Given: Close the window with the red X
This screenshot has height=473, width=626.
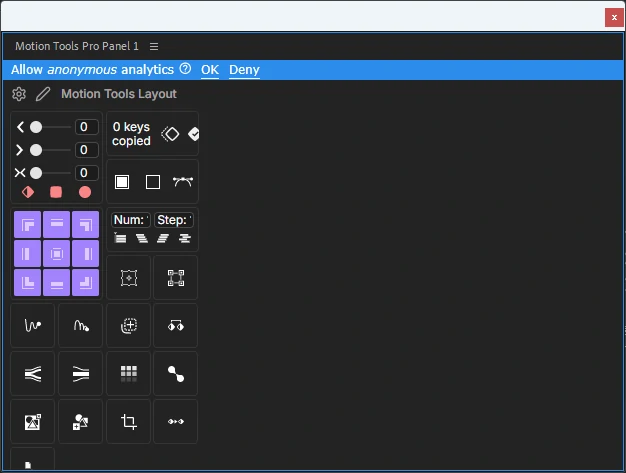Looking at the screenshot, I should point(614,18).
